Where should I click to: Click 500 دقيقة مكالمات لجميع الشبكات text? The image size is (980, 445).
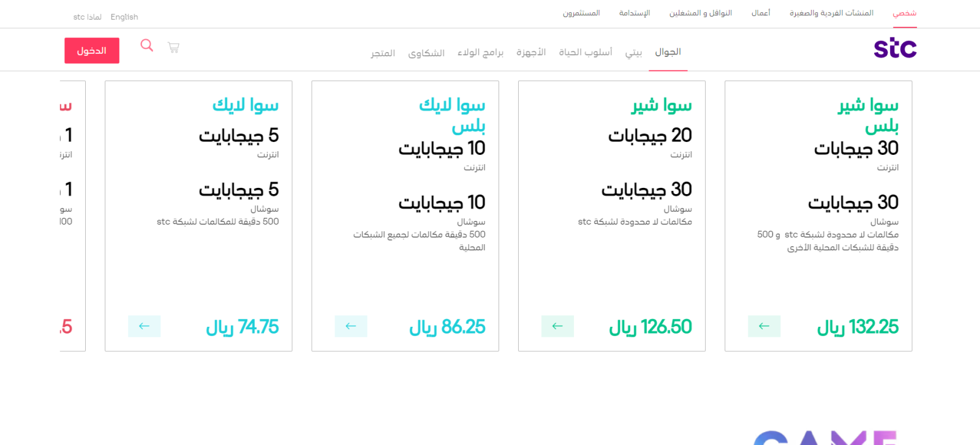(419, 241)
